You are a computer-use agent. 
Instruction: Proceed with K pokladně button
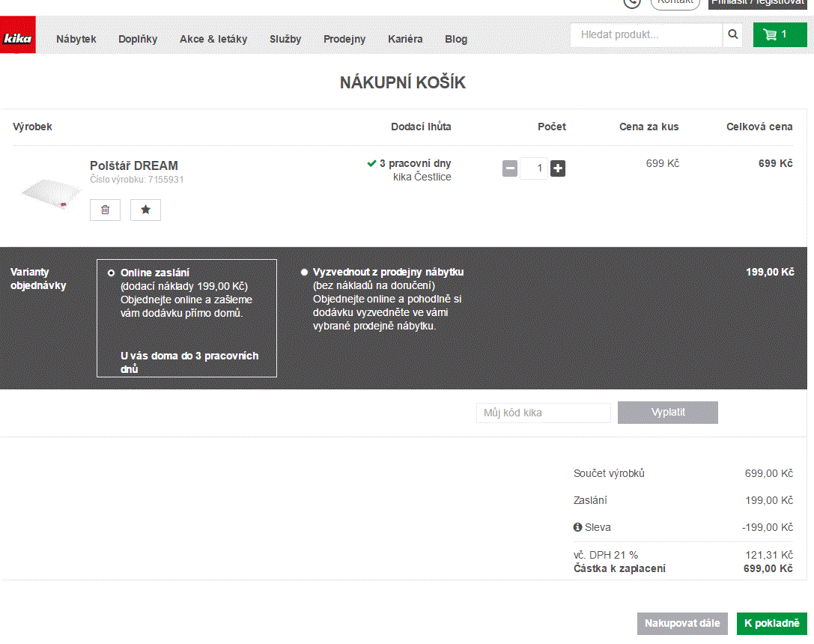pos(771,623)
